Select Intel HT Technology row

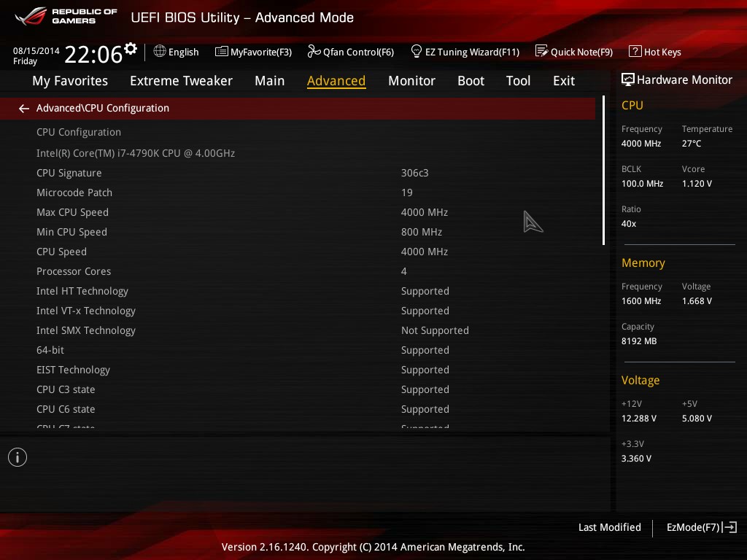click(298, 291)
